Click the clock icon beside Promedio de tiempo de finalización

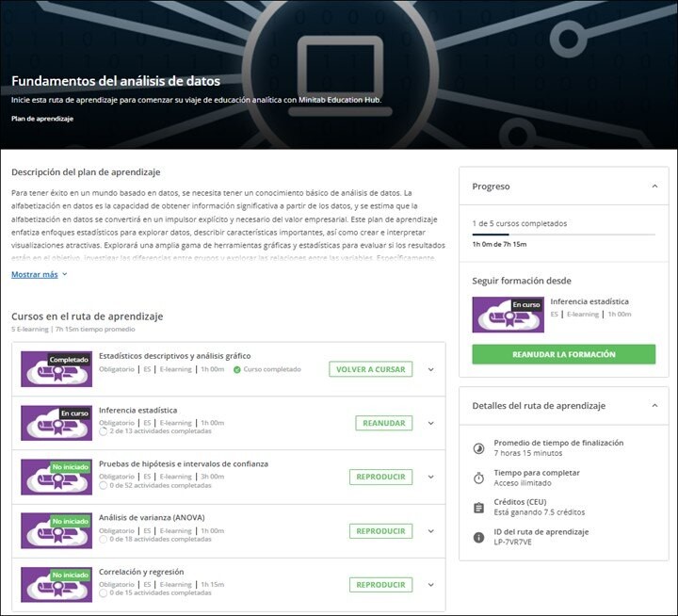[477, 448]
